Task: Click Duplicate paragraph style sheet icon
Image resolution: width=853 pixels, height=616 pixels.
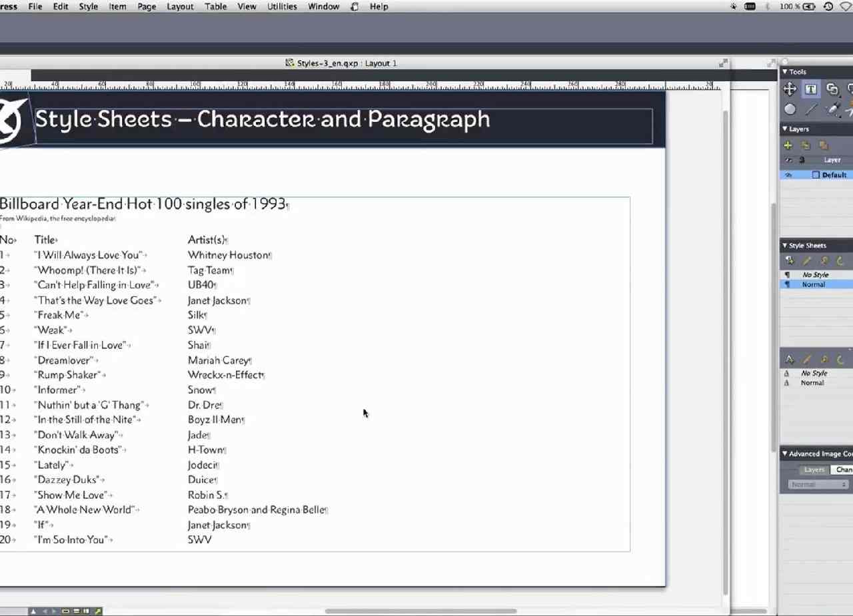Action: coord(824,261)
